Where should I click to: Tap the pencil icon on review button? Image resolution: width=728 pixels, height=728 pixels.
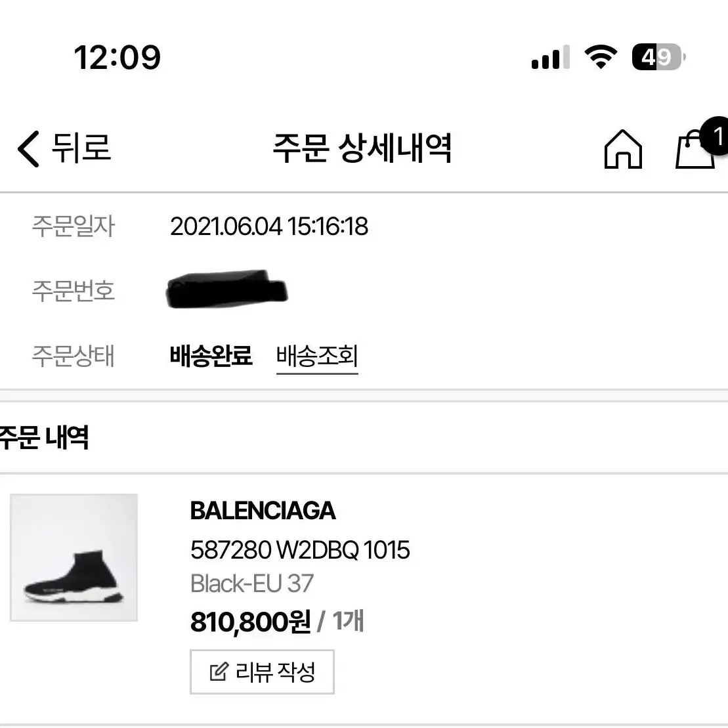pyautogui.click(x=219, y=672)
